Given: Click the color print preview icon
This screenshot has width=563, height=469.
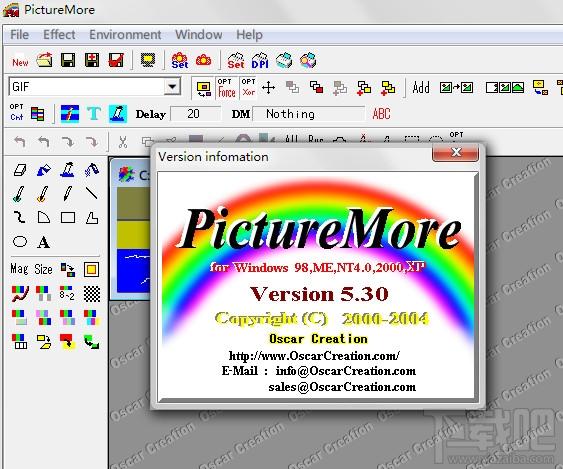Looking at the screenshot, I should pos(308,60).
